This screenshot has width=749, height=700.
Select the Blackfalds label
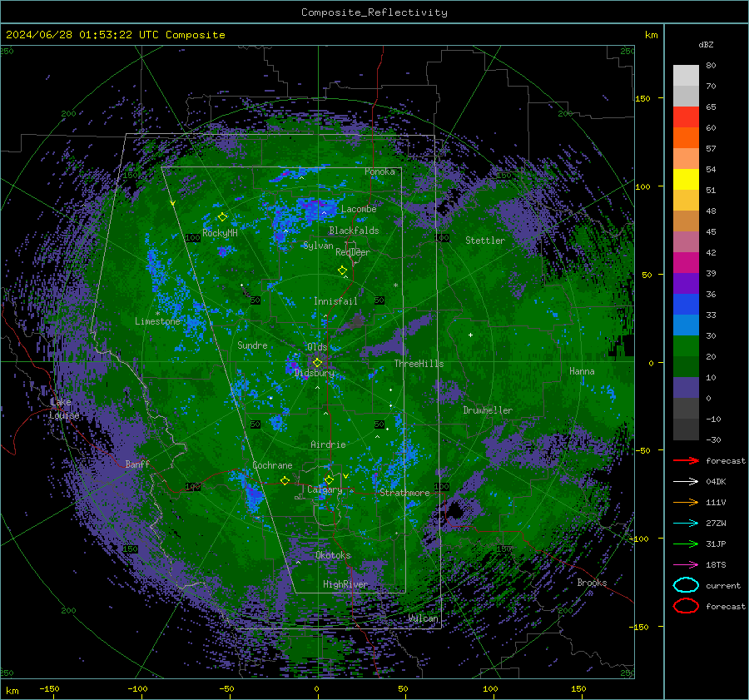tap(354, 231)
